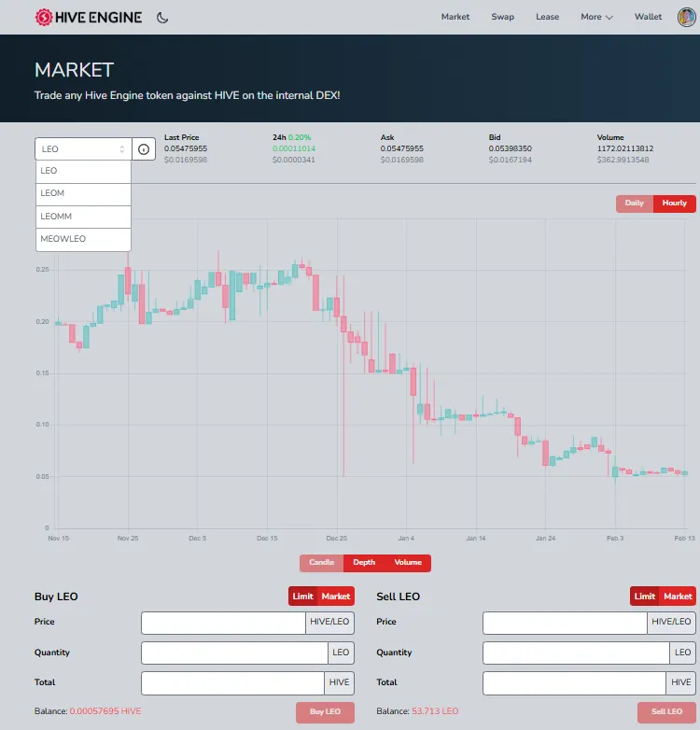Click the Feb 3 date label
Image resolution: width=700 pixels, height=730 pixels.
(615, 539)
